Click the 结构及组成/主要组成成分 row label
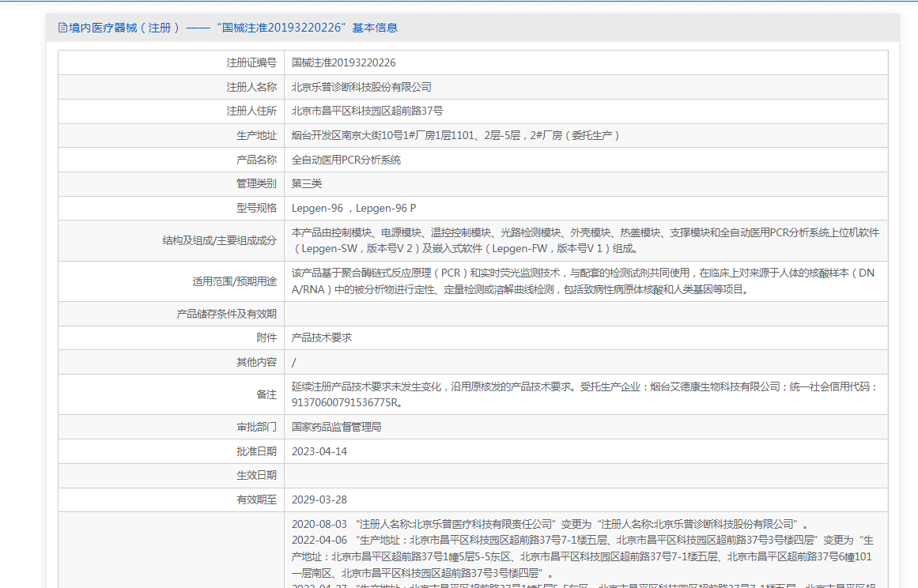Screen dimensions: 918x588 219,240
